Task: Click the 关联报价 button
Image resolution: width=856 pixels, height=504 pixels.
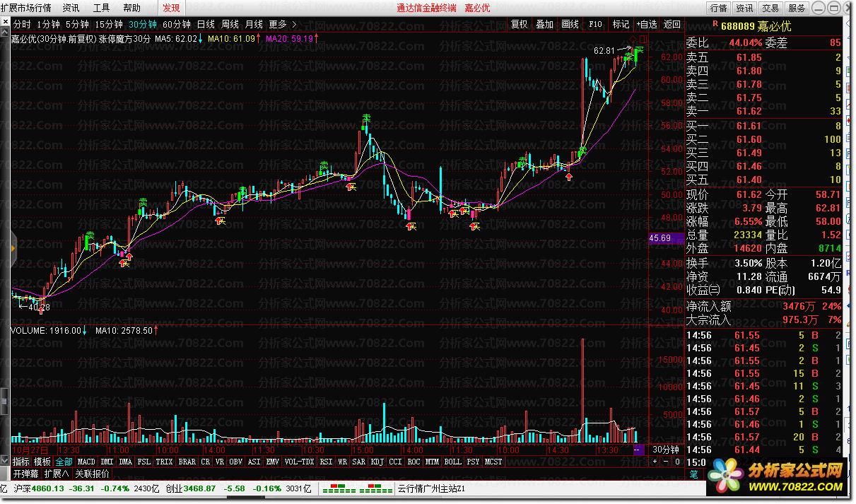Action: pos(93,474)
